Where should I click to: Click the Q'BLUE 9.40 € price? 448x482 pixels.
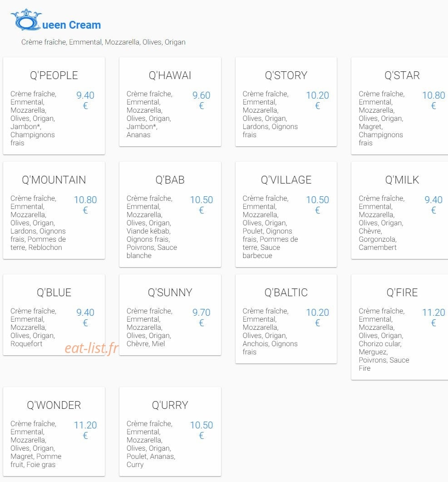click(x=85, y=317)
